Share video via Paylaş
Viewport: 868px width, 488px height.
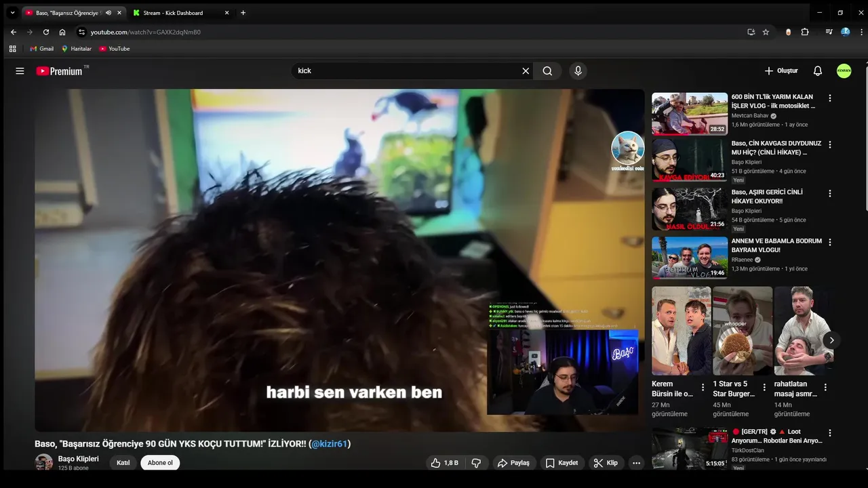[x=513, y=463]
